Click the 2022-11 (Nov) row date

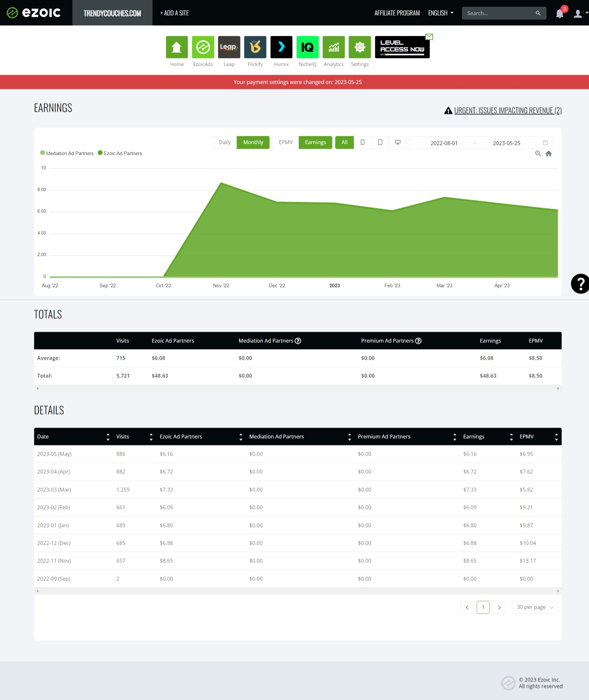(54, 561)
